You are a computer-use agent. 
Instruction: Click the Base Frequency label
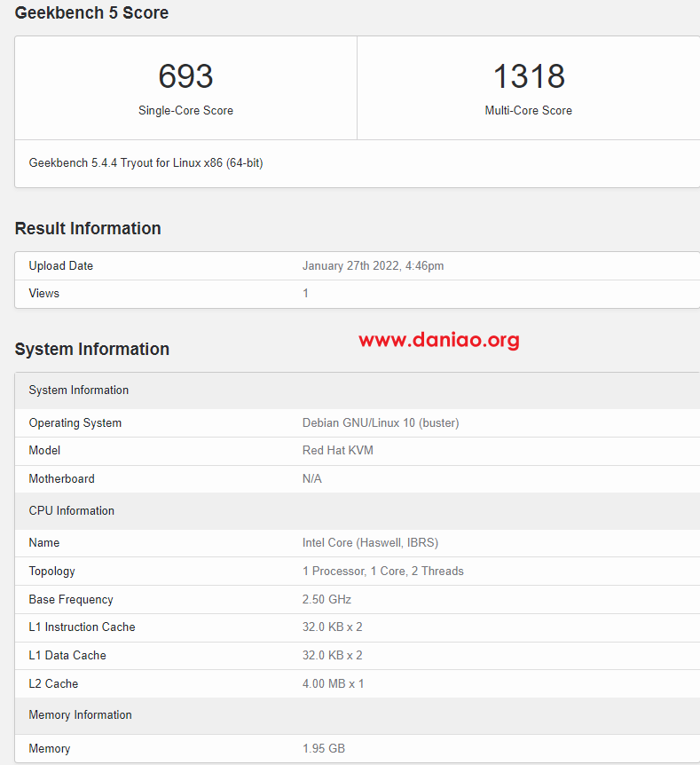pos(71,600)
